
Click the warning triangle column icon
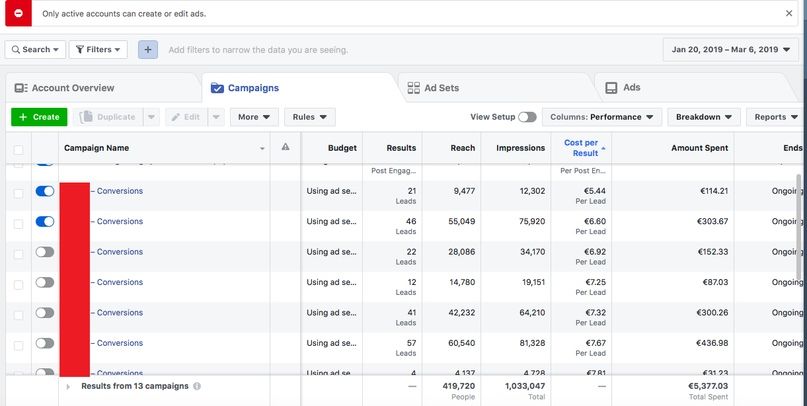click(285, 147)
